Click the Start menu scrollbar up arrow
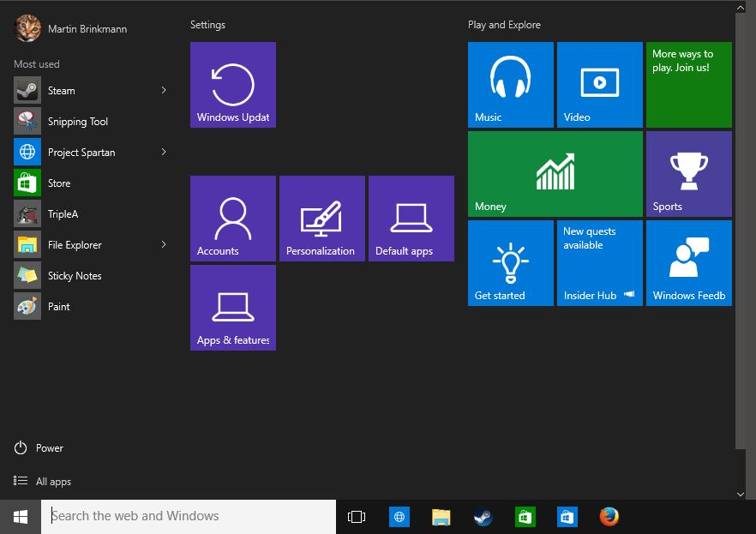 pyautogui.click(x=741, y=7)
